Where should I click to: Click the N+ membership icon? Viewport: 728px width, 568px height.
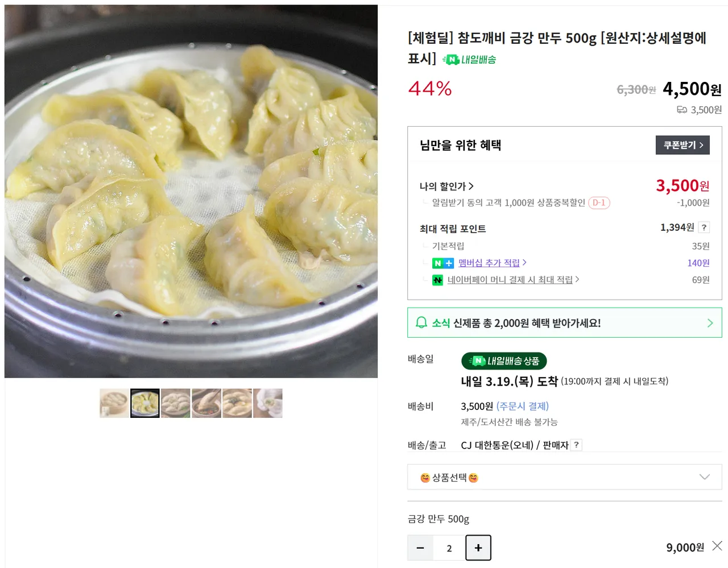(x=443, y=263)
